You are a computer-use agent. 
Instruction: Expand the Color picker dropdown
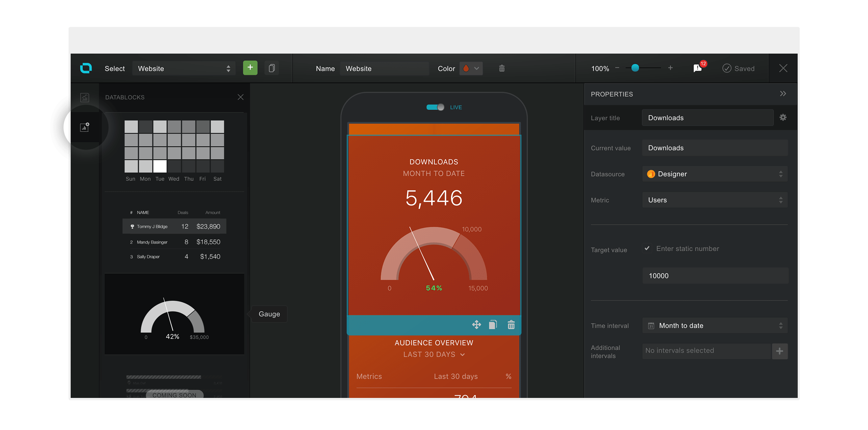[x=471, y=68]
